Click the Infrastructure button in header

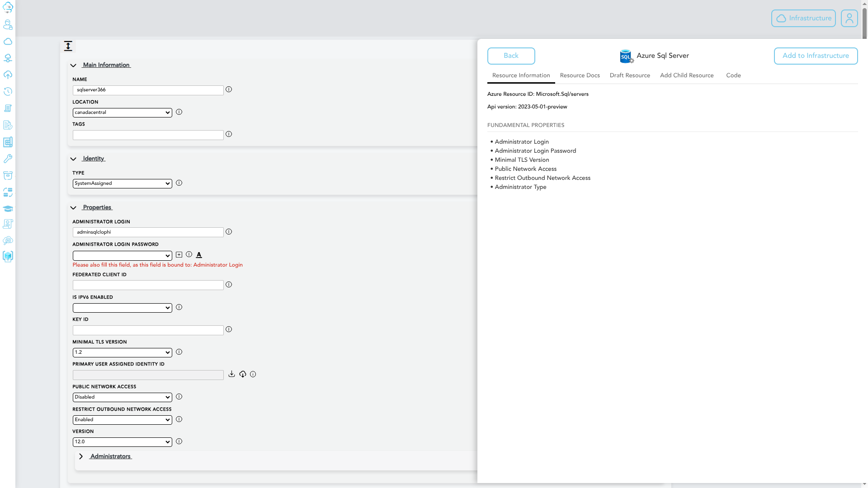[x=803, y=19]
